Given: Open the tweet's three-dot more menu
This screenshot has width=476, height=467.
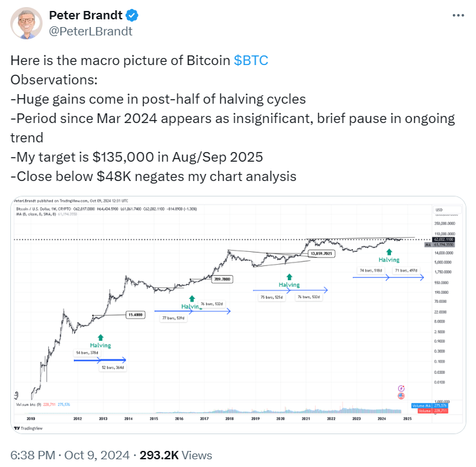Looking at the screenshot, I should click(x=458, y=15).
